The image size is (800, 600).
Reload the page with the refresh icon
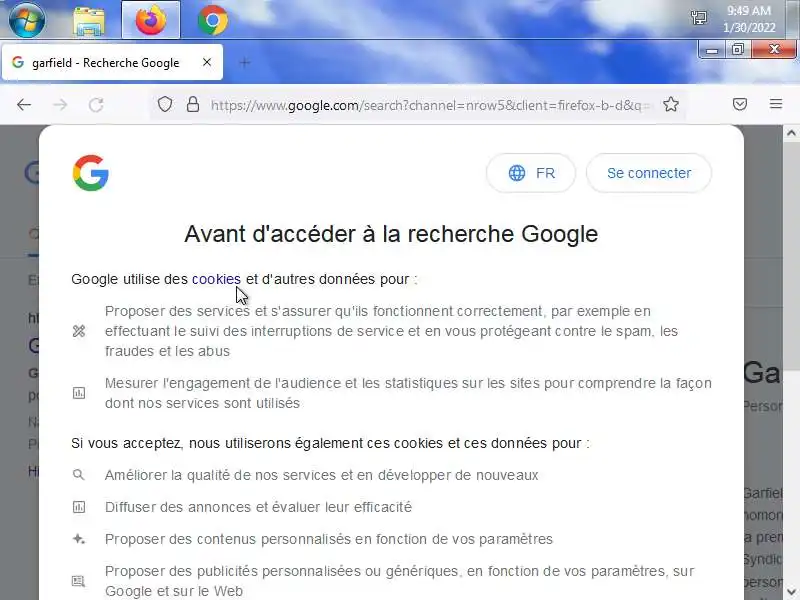tap(96, 105)
